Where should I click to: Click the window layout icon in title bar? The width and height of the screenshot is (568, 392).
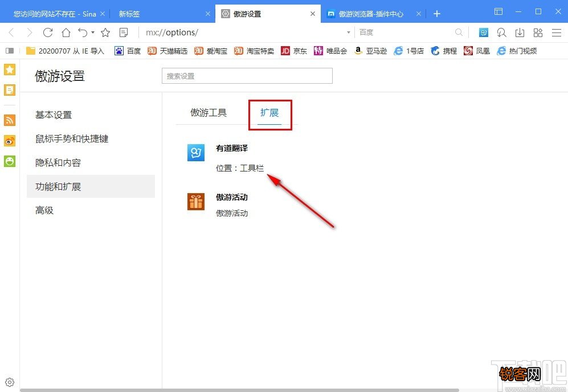tap(498, 11)
